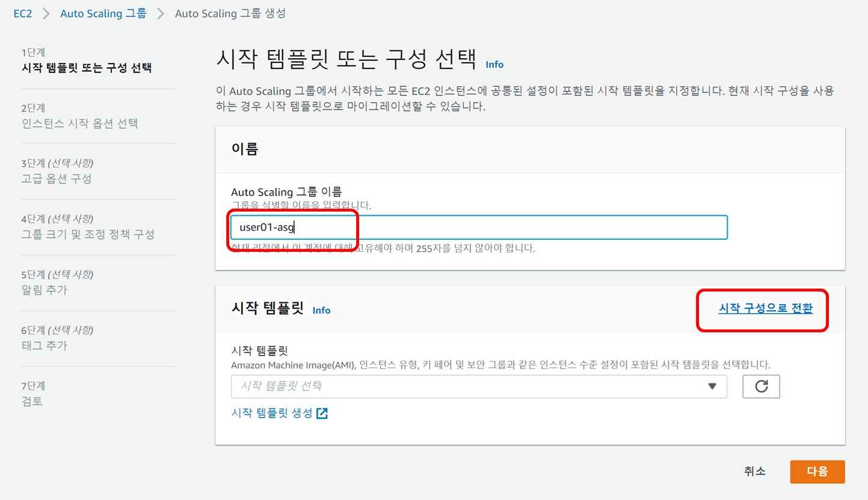
Task: Click Info link beside 시작 템플릿 heading
Action: click(x=321, y=311)
